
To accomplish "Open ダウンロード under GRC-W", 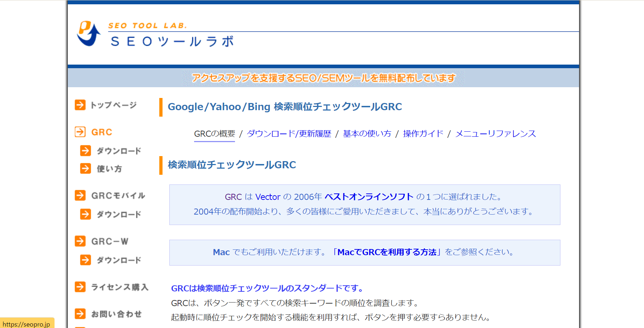I will click(x=119, y=260).
